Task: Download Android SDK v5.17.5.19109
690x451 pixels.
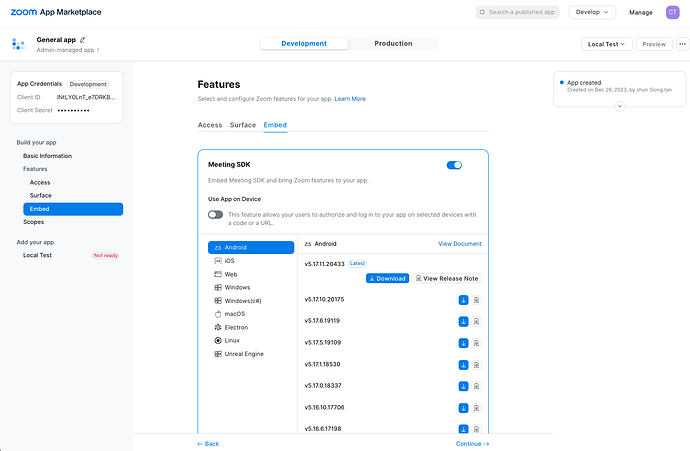Action: (463, 343)
